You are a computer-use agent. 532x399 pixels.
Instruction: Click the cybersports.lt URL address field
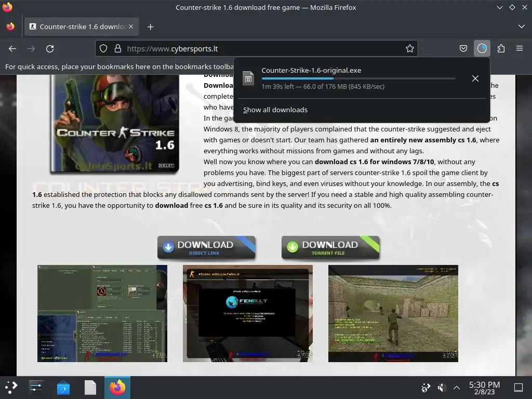coord(257,48)
